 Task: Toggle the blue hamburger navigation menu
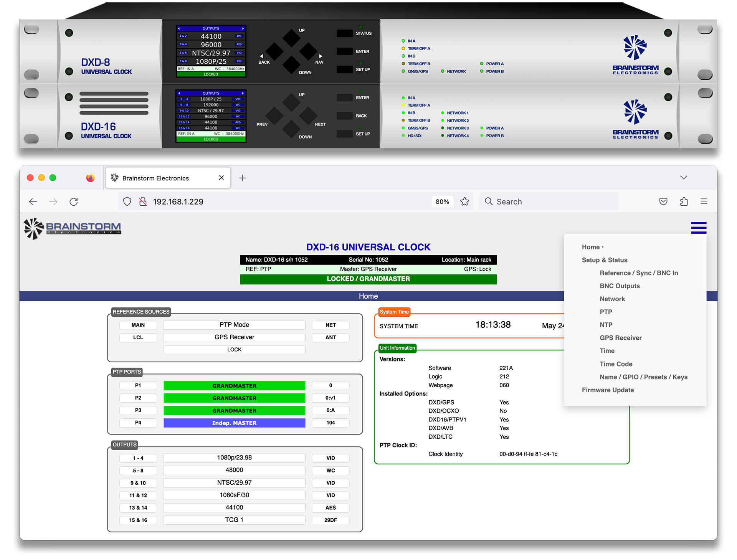[699, 228]
